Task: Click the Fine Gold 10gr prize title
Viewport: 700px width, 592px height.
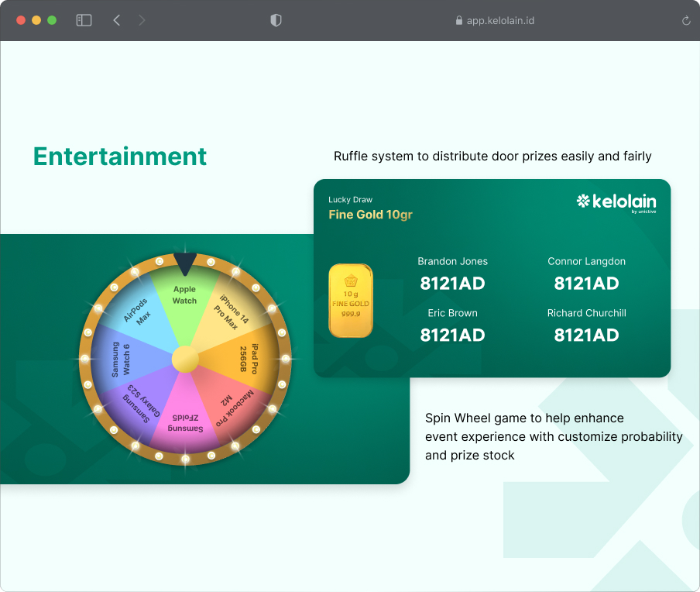Action: tap(371, 215)
